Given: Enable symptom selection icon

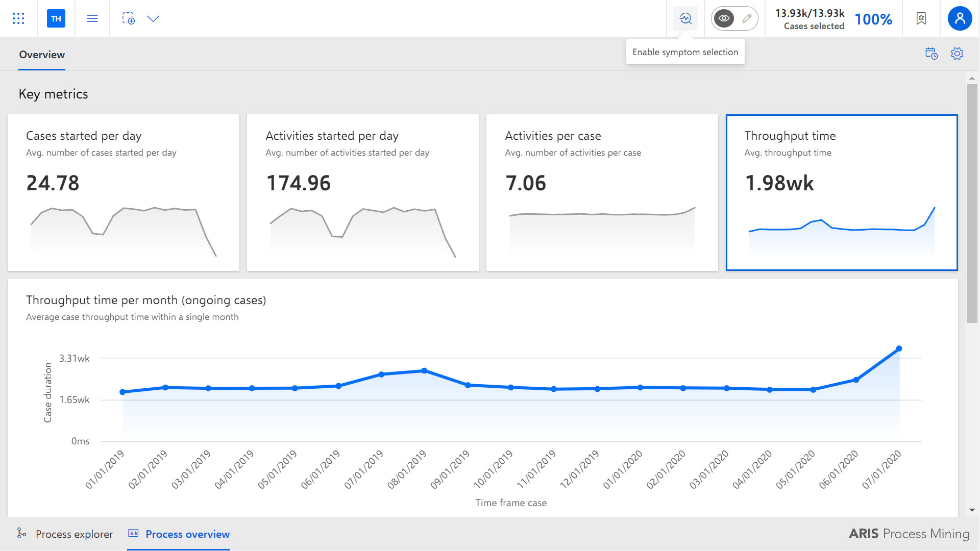Looking at the screenshot, I should click(x=685, y=18).
